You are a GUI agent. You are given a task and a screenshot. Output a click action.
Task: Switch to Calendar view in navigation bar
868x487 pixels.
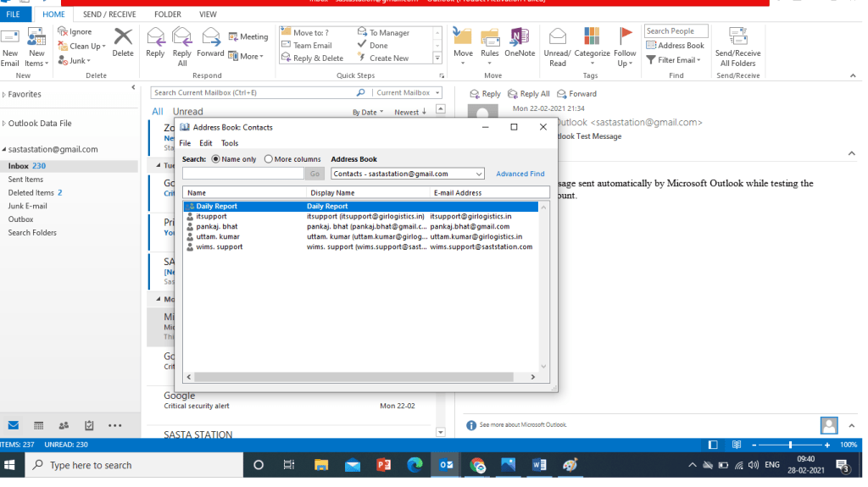(38, 425)
